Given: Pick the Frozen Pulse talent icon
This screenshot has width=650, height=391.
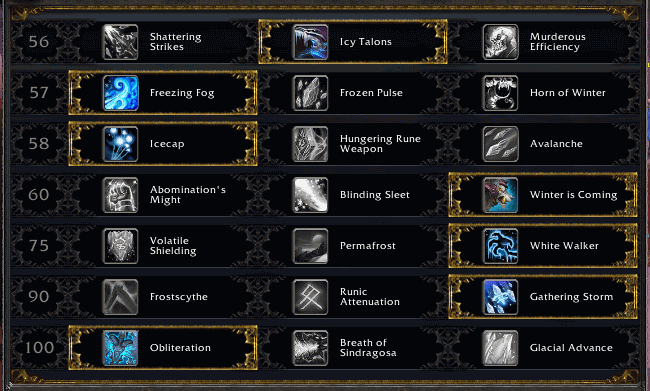Looking at the screenshot, I should coord(310,93).
